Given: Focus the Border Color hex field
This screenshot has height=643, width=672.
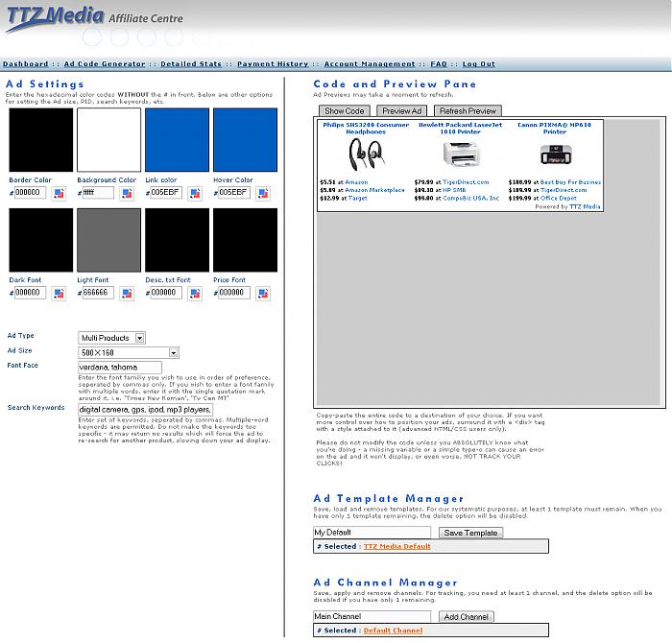Looking at the screenshot, I should point(30,192).
